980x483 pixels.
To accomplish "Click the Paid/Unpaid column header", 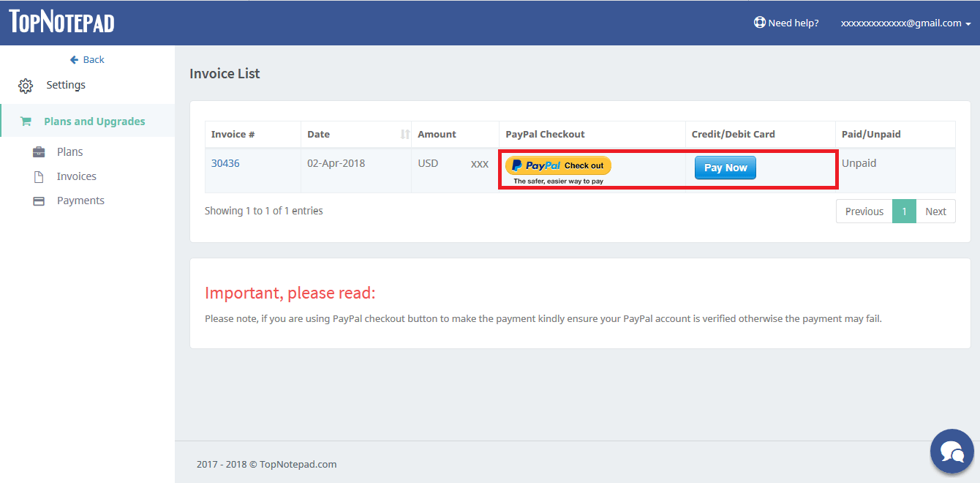I will [x=896, y=135].
